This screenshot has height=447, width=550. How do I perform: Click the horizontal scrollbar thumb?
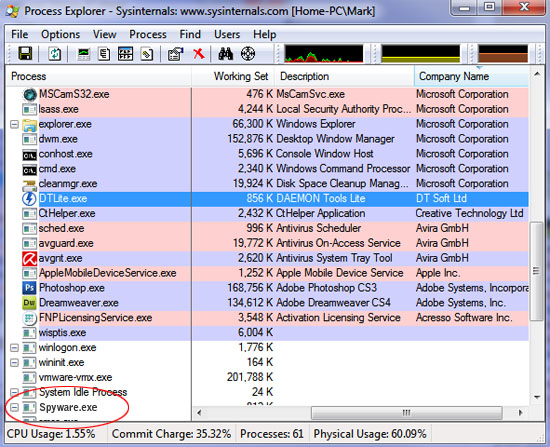point(407,413)
